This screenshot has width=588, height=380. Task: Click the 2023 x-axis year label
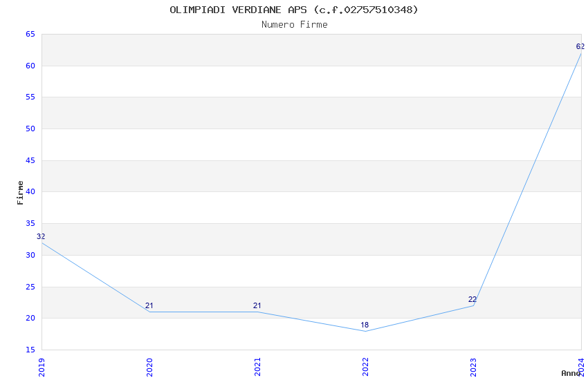(x=473, y=368)
